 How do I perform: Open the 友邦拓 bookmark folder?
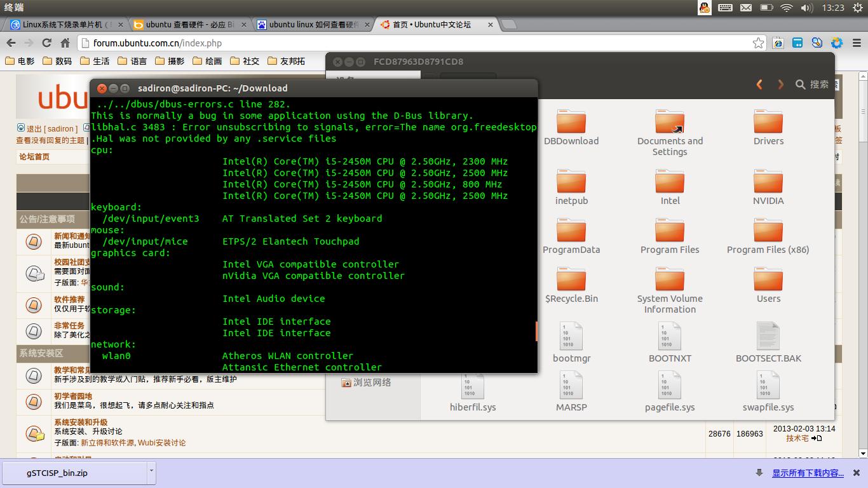coord(287,61)
